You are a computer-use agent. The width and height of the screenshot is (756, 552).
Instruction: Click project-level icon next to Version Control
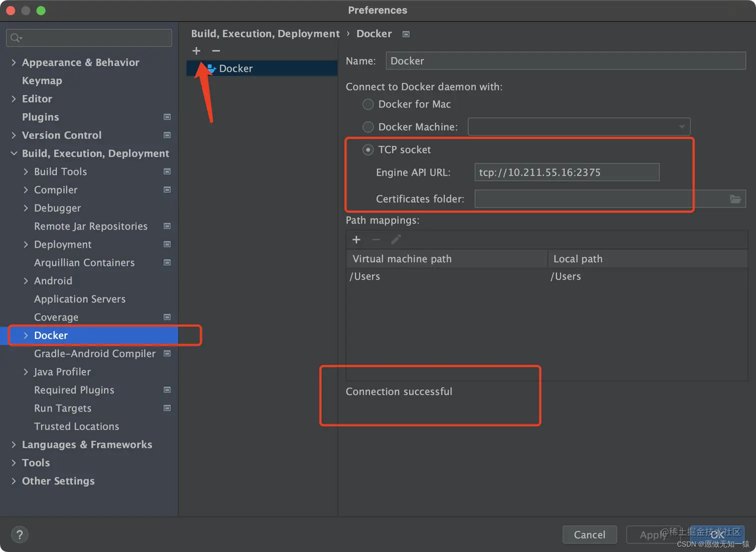pyautogui.click(x=167, y=135)
